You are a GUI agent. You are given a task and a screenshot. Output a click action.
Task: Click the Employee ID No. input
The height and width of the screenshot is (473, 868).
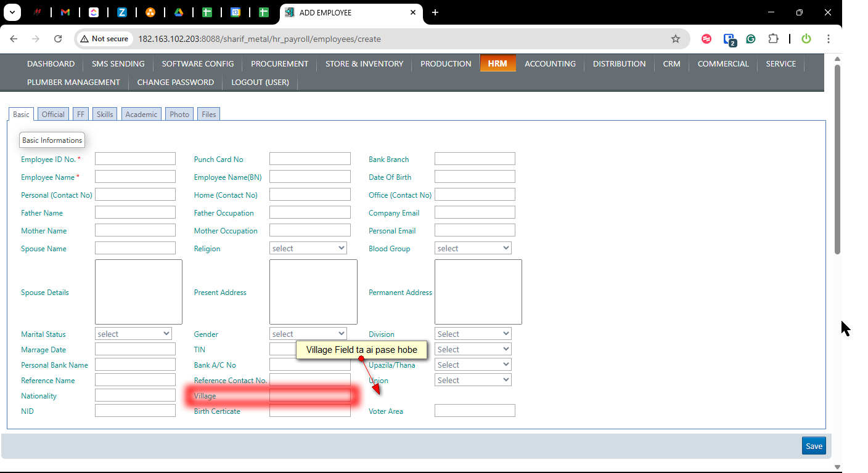[x=135, y=159]
